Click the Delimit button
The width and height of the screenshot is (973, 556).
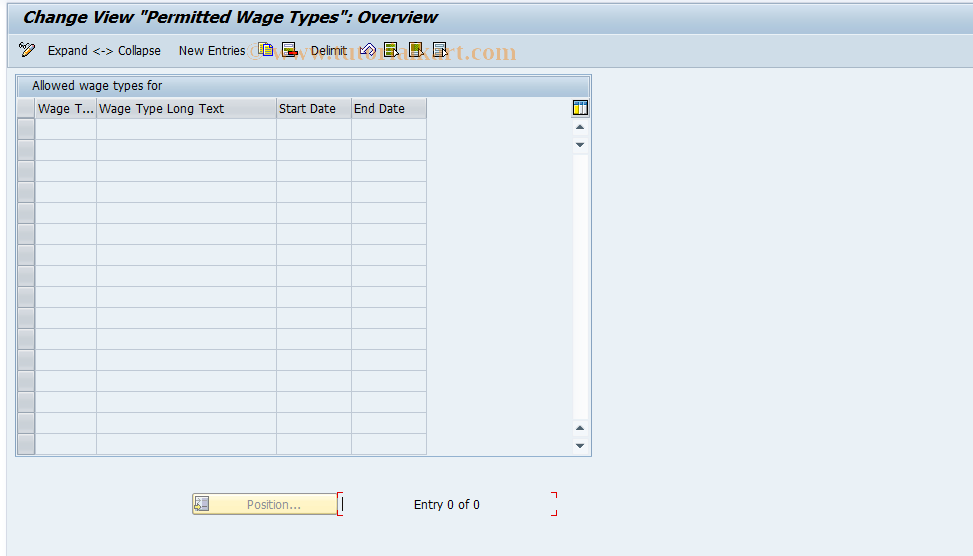(329, 51)
